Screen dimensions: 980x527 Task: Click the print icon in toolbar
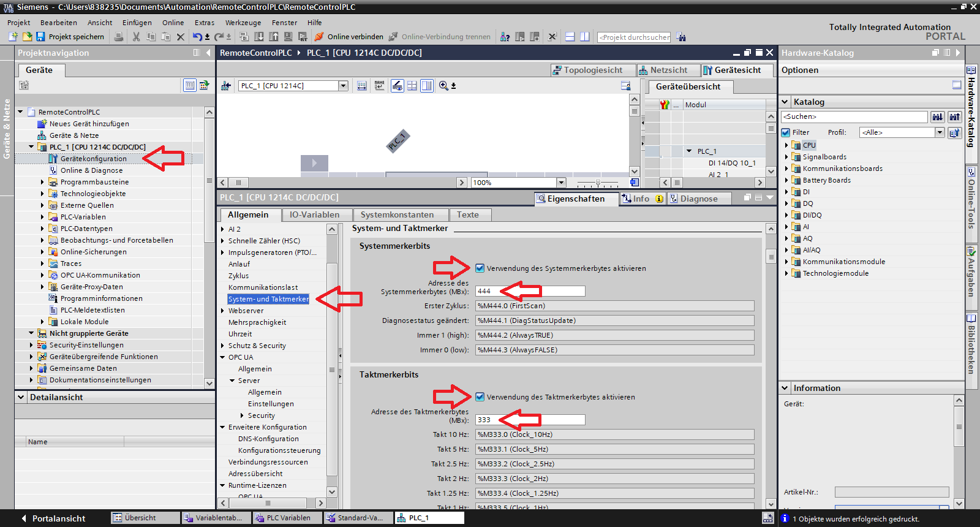[x=119, y=37]
